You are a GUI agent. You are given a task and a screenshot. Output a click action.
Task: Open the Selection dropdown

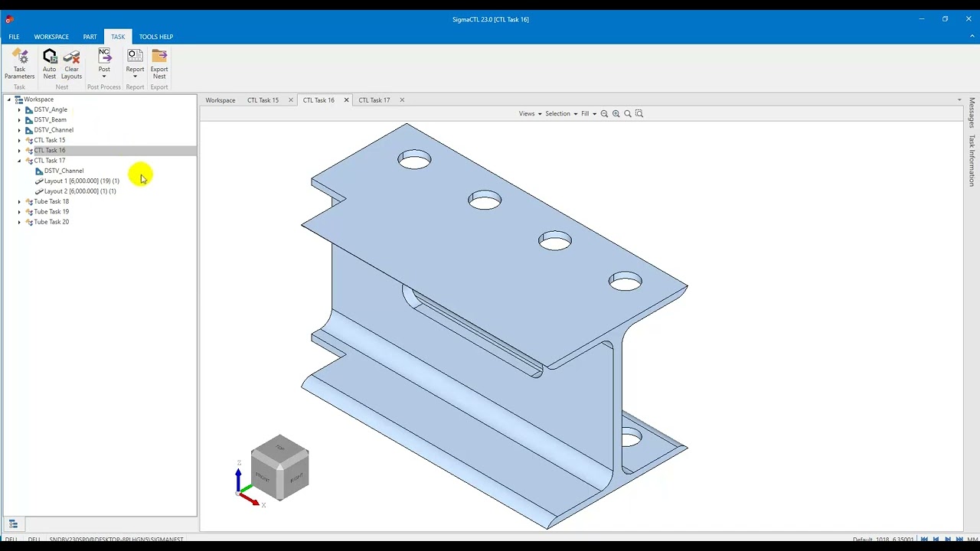click(561, 113)
